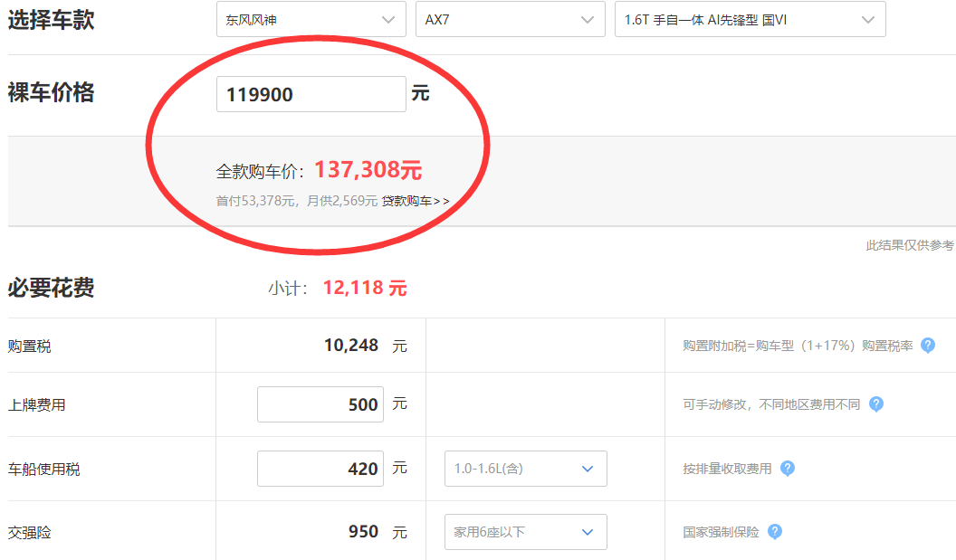
Task: Click the 上牌费用 input field showing 500
Action: (x=320, y=404)
